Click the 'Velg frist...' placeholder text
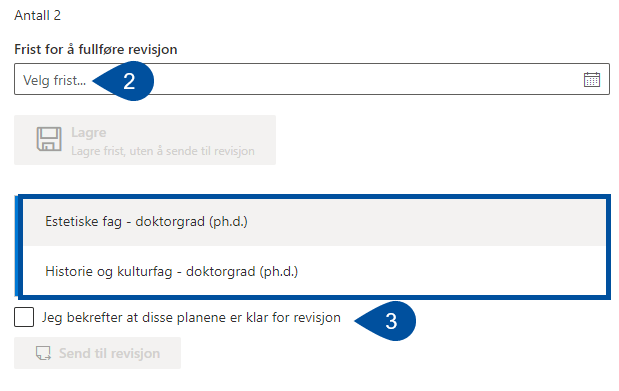 coord(54,80)
